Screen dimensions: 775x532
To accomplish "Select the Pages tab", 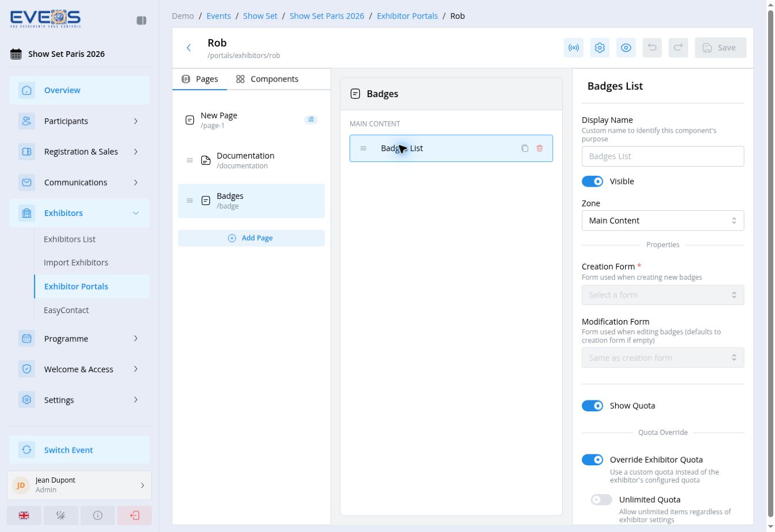I will (x=199, y=79).
